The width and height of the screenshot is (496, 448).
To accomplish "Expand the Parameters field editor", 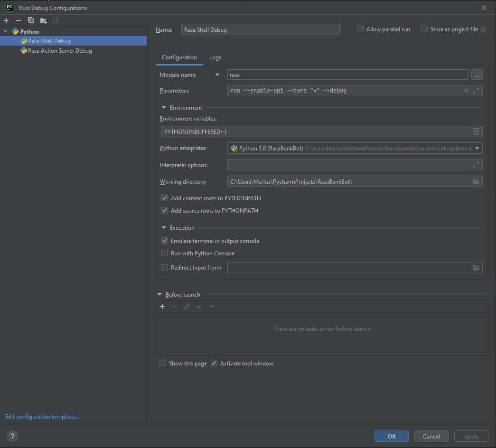I will point(476,90).
